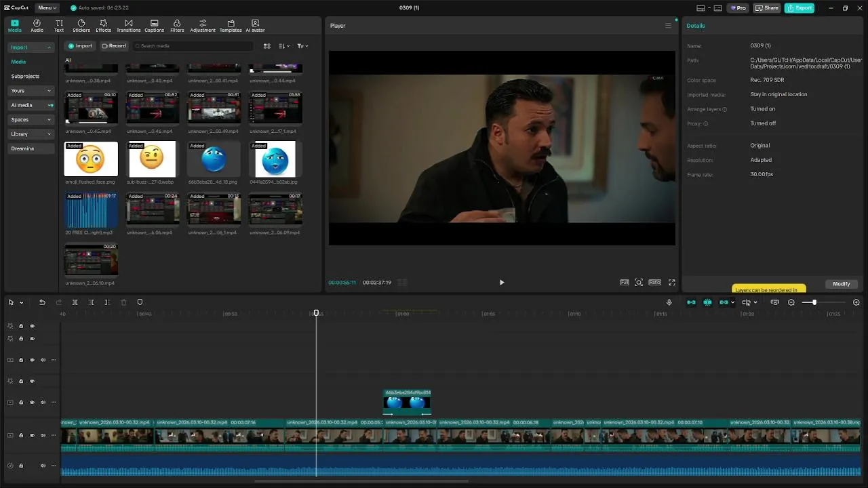Open the media filter dropdown

[302, 46]
